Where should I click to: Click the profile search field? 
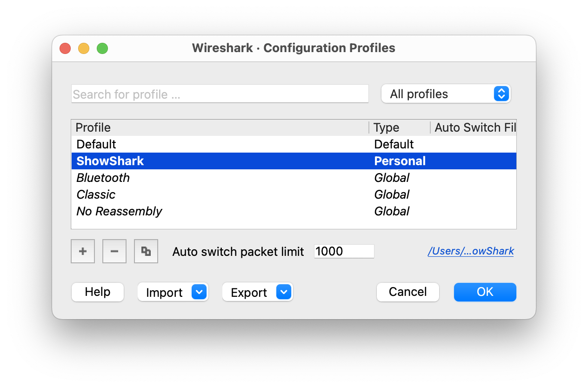coord(220,94)
